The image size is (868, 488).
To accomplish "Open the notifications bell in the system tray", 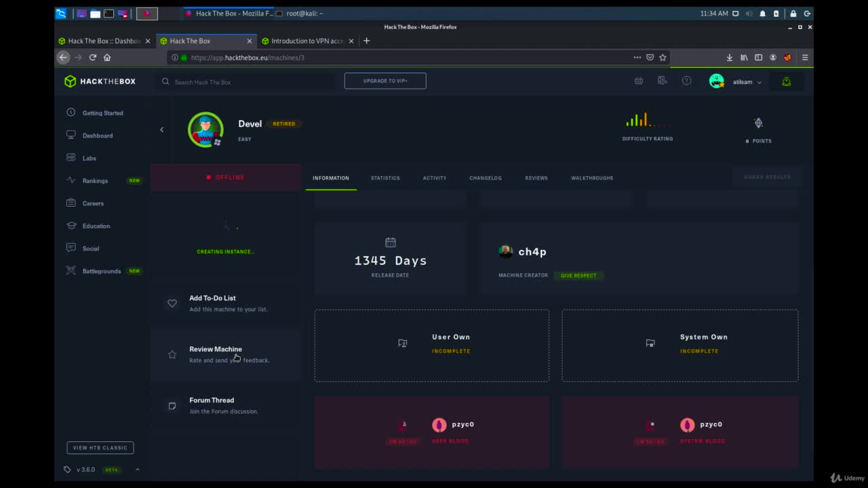I will coord(762,14).
